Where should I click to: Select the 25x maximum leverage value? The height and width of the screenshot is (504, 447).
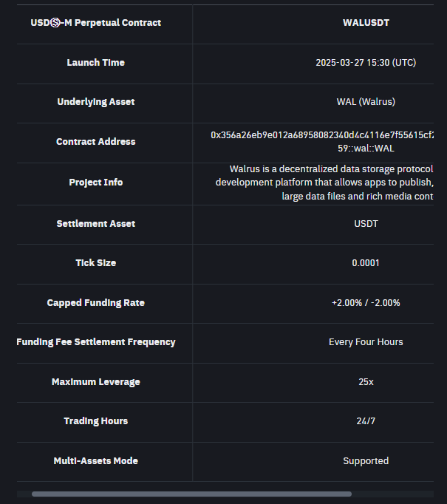coord(366,382)
